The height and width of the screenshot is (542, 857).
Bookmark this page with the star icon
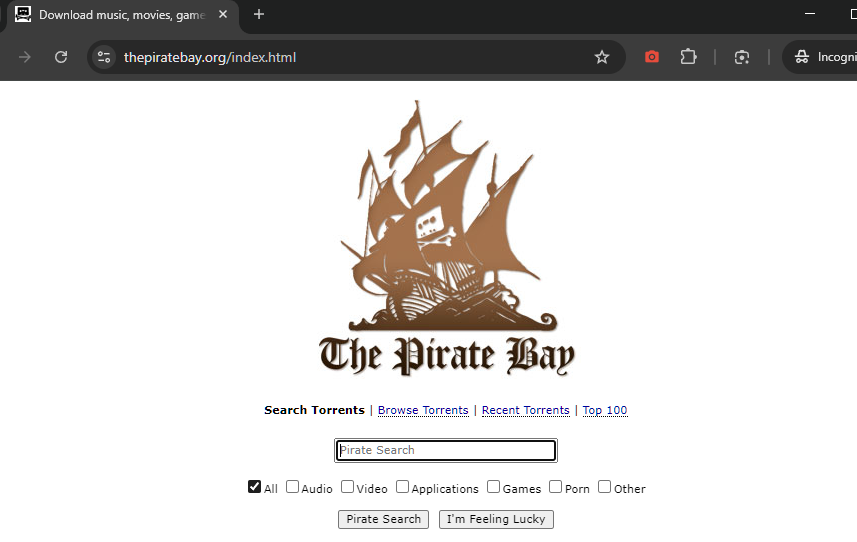tap(602, 57)
